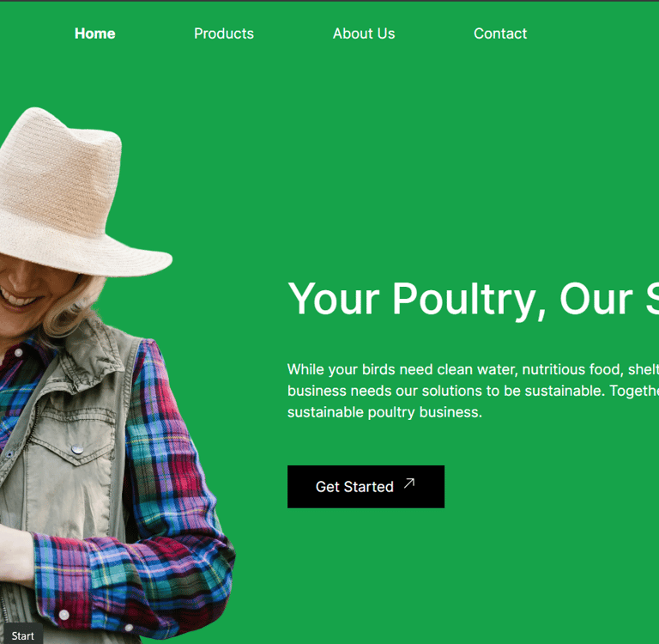Screen dimensions: 659x644
Task: Select Contact in the navigation bar
Action: click(499, 33)
